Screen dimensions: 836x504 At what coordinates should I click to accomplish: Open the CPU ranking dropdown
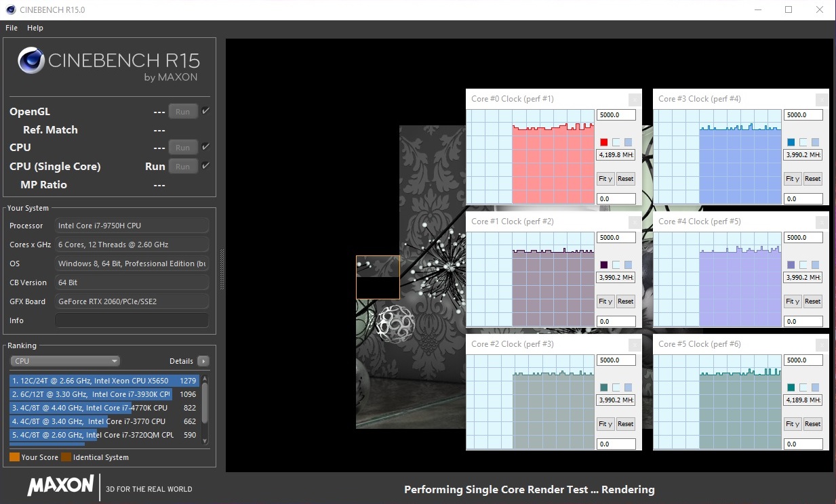[65, 361]
